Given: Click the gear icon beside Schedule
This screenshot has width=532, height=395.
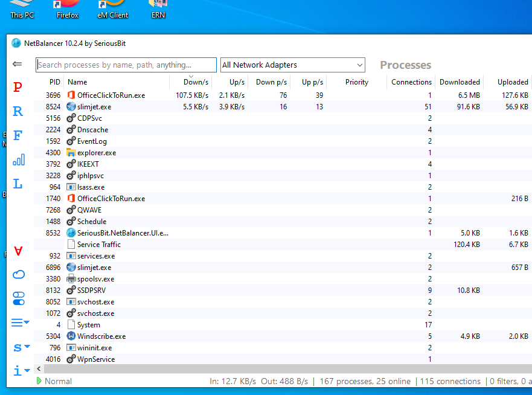Looking at the screenshot, I should point(71,222).
